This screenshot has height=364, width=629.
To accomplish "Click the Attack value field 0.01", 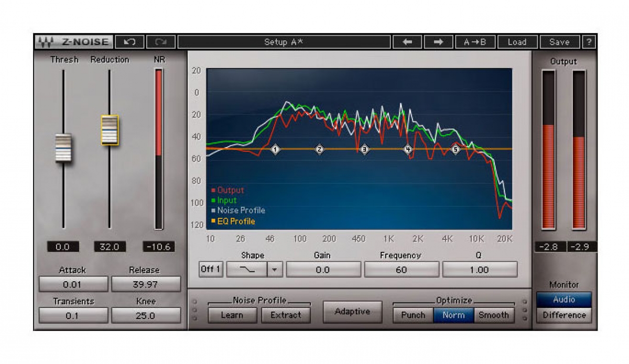I will 73,284.
